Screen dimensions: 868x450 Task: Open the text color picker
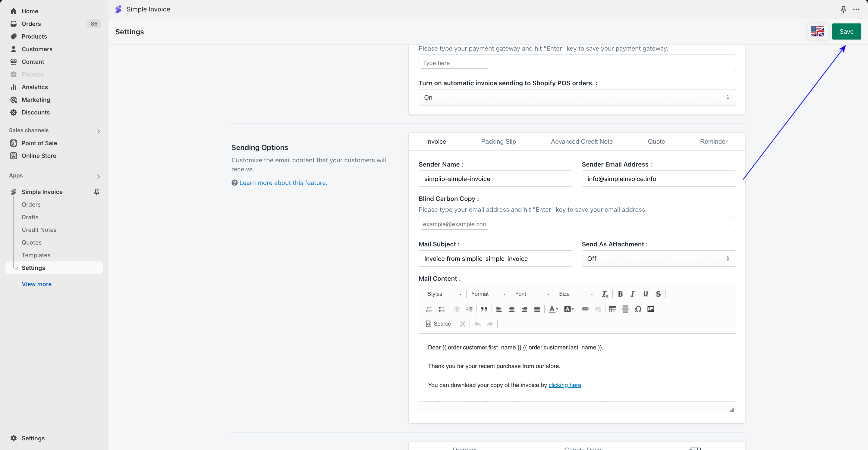[x=553, y=309]
